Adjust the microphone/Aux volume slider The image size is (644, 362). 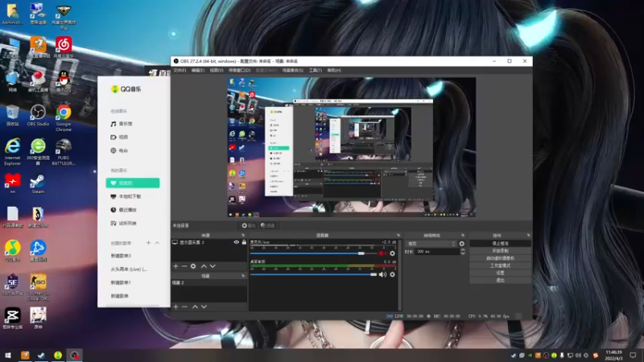[x=313, y=253]
